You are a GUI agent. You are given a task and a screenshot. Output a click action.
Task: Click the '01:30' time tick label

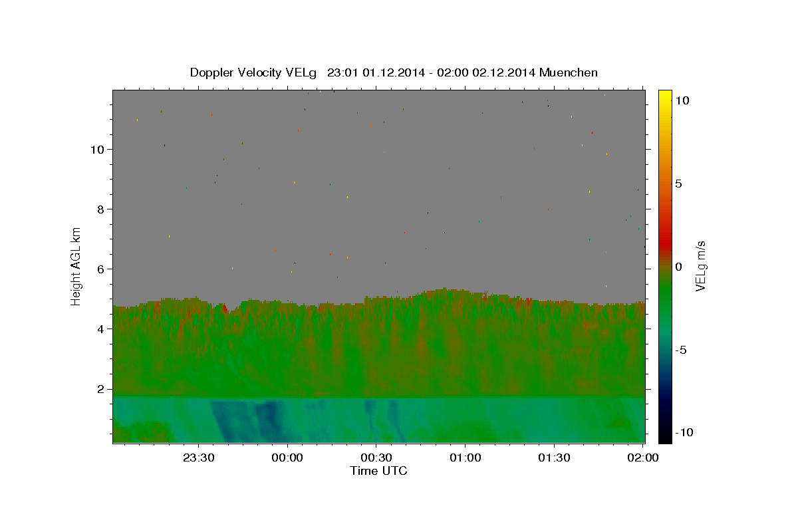coord(554,458)
